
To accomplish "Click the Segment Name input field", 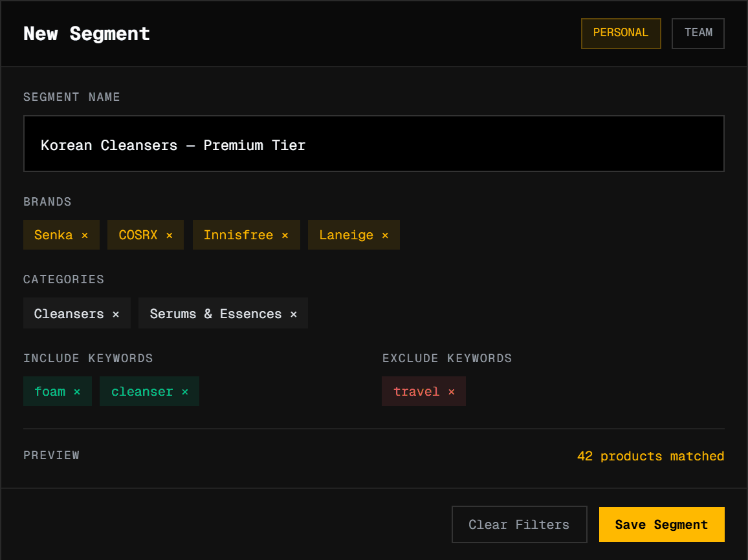I will click(374, 144).
